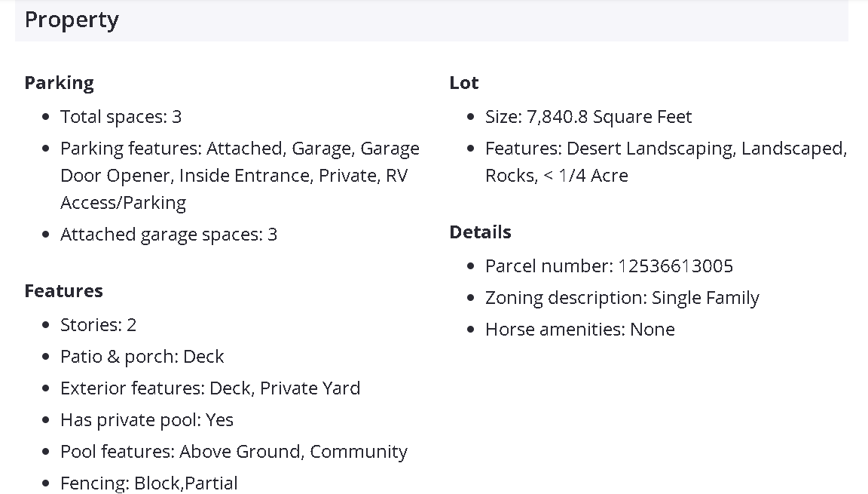Screen dimensions: 868x494
Task: Select 'Zoning description: Single Family' item
Action: click(622, 298)
